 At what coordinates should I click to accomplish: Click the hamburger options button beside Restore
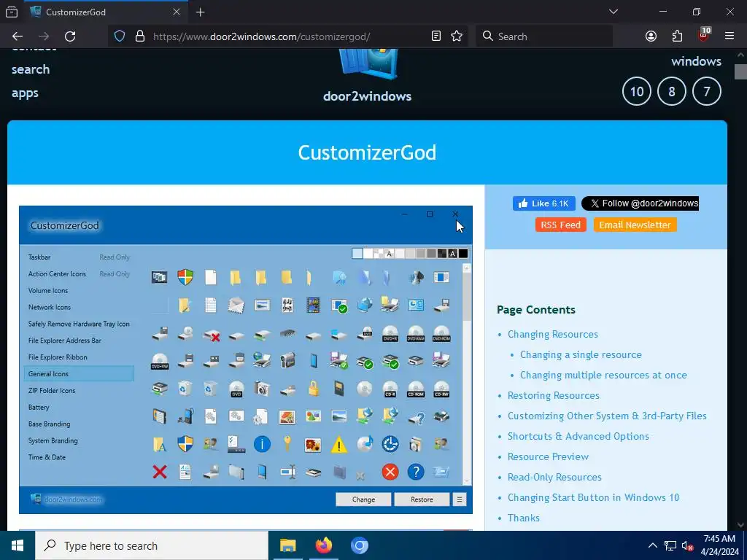click(x=460, y=499)
